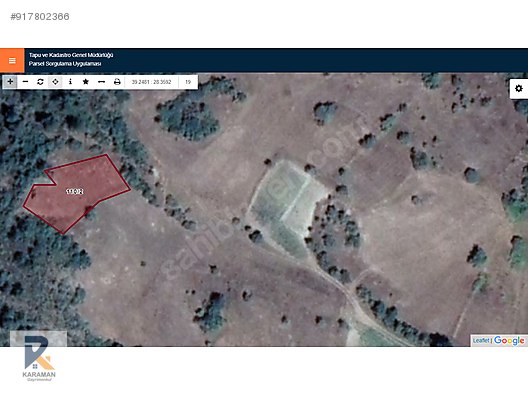Activate the locate crosshair tool
This screenshot has height=396, width=528.
pyautogui.click(x=55, y=82)
